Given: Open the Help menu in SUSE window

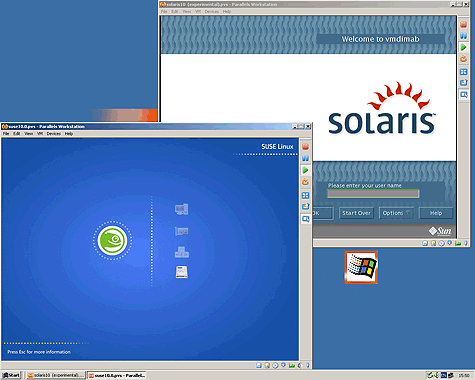Looking at the screenshot, I should (x=69, y=134).
